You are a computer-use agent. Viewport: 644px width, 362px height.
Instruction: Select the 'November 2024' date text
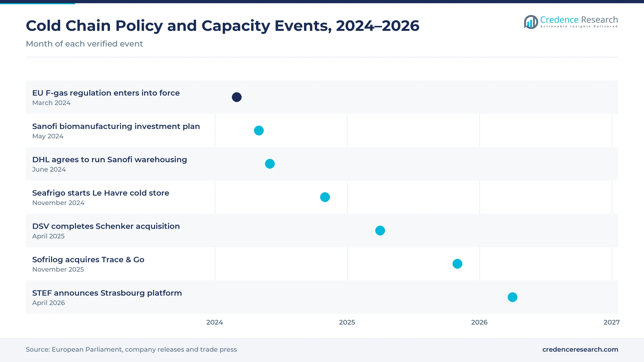[58, 203]
